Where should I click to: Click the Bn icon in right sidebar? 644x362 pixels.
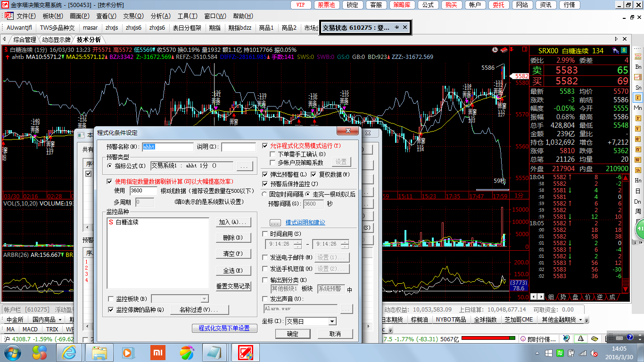pyautogui.click(x=638, y=67)
